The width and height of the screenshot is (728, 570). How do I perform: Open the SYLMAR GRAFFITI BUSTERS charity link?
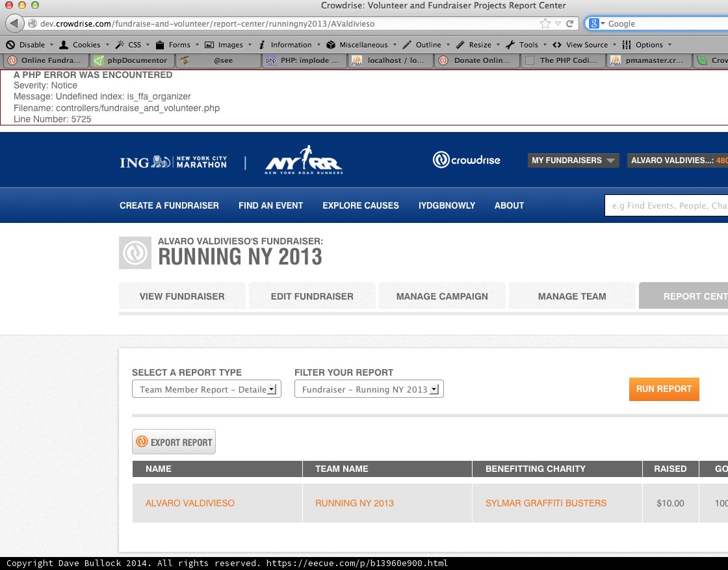pos(546,503)
